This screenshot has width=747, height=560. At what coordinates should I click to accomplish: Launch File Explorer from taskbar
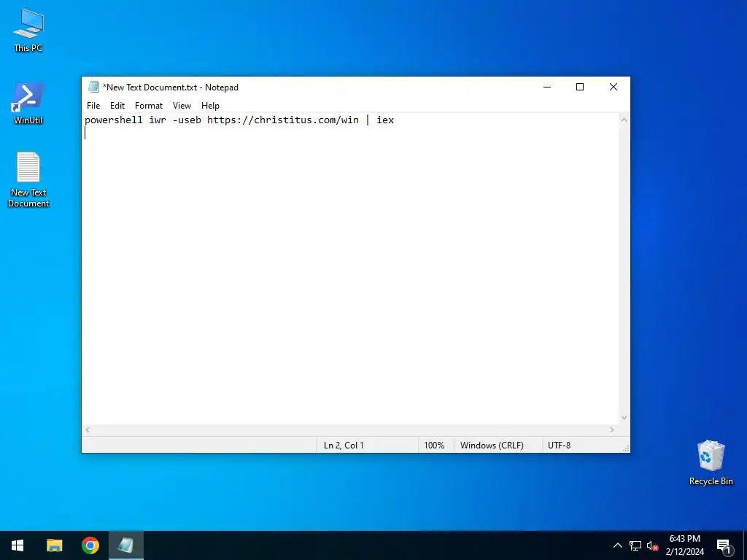(54, 545)
